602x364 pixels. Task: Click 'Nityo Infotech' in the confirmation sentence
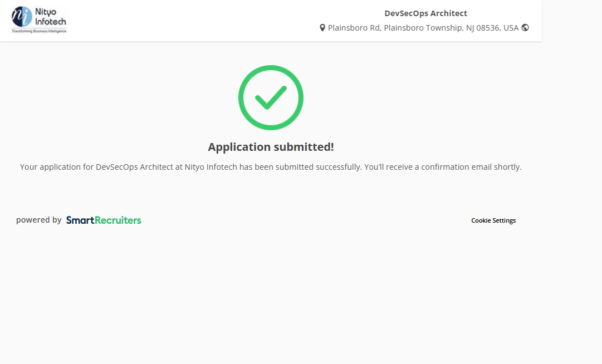coord(211,167)
